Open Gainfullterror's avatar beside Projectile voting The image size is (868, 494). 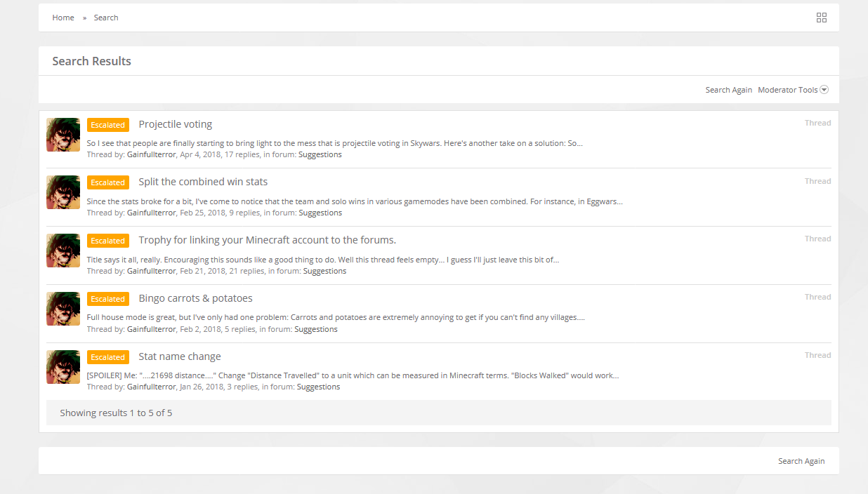(x=63, y=135)
